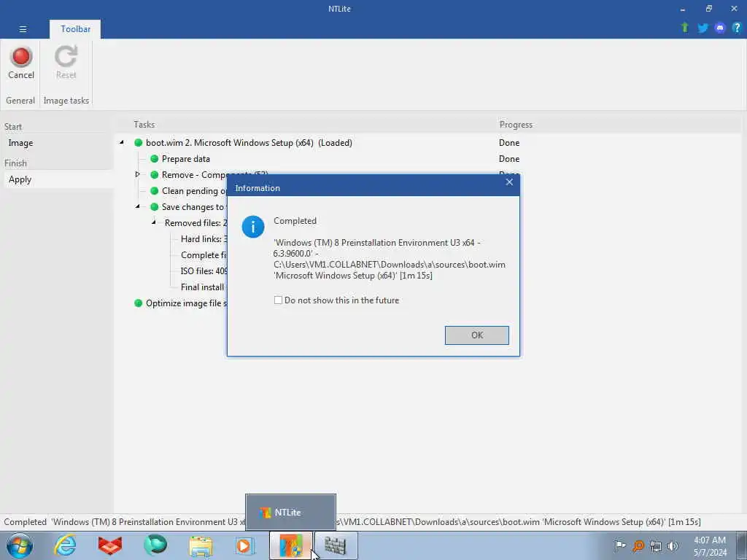Select the Complete fi... tree row

(204, 254)
